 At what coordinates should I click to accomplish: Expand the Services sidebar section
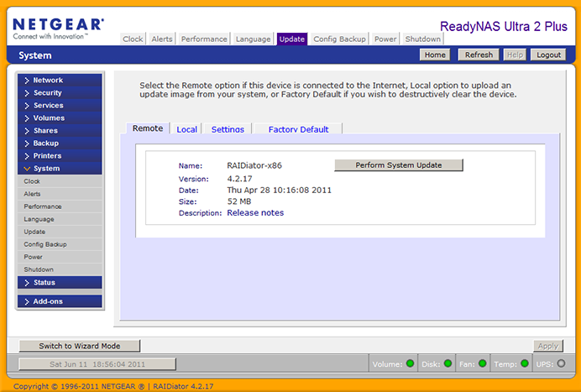(x=60, y=105)
